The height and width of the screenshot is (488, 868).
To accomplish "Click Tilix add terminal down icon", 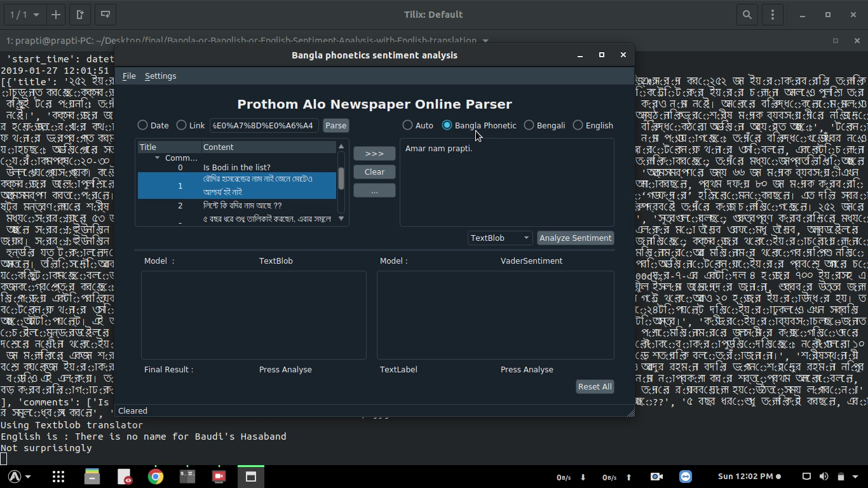I will (x=105, y=14).
